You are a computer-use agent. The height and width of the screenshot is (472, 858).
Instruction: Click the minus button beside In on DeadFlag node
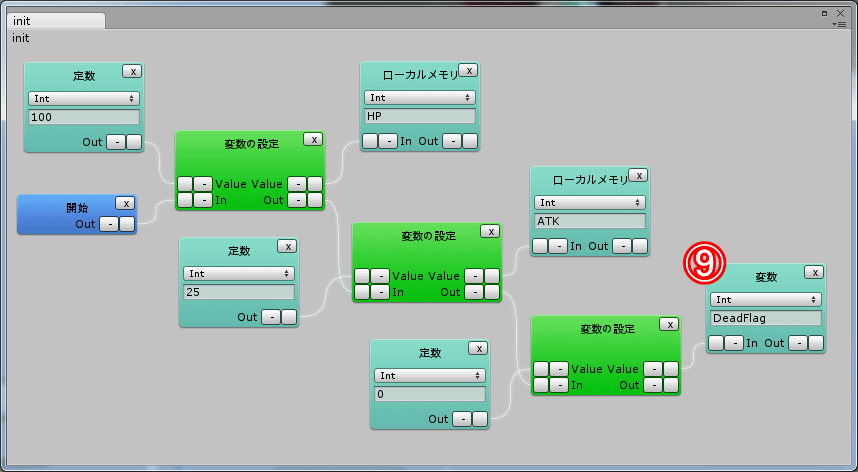[734, 343]
